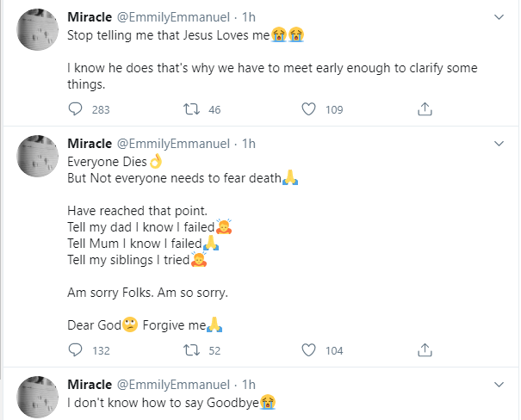Select the avatar beside the "Goodbye" tweet
This screenshot has width=521, height=420.
(x=39, y=399)
